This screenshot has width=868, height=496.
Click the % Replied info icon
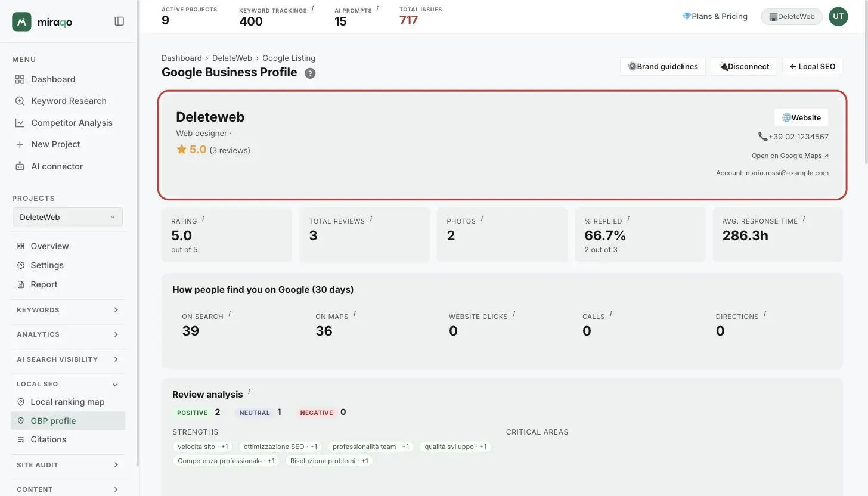pos(628,219)
